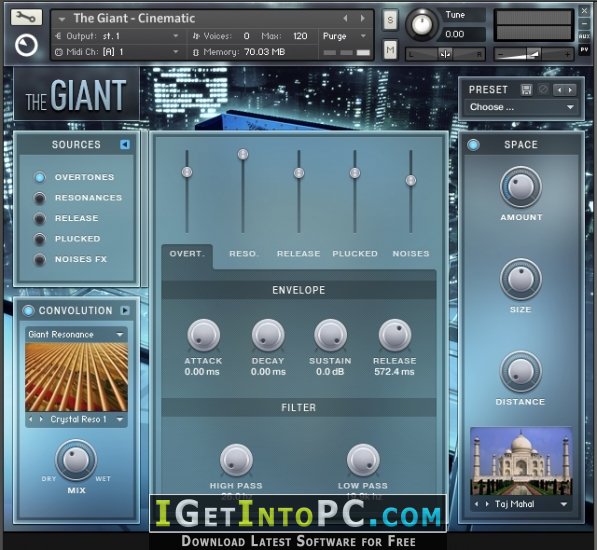
Task: Click the Space Distance knob
Action: pos(520,371)
